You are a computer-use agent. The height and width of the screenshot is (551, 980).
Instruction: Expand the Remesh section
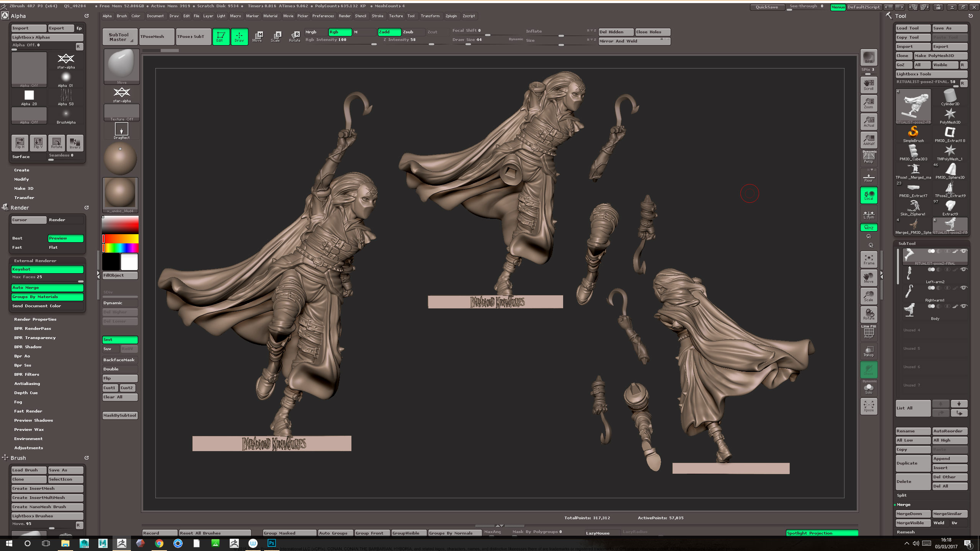tap(905, 532)
